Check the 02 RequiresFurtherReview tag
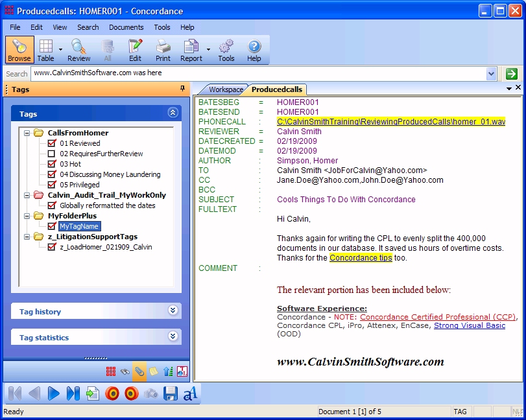Viewport: 526px width, 420px height. pos(52,154)
